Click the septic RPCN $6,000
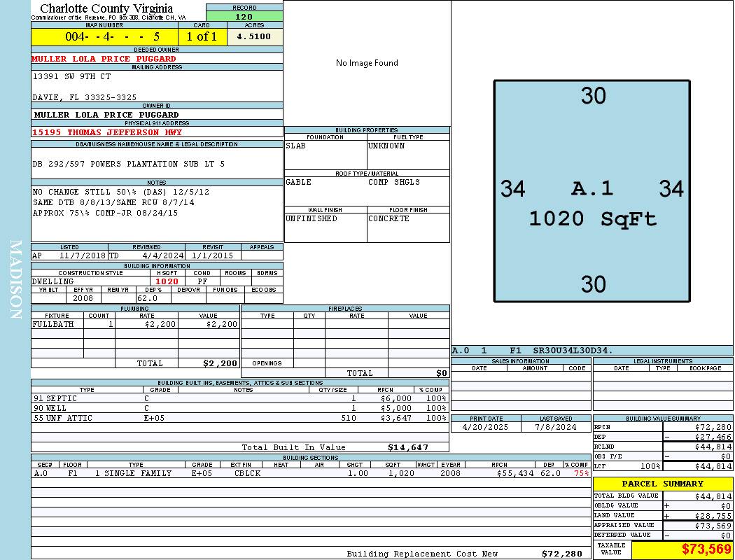The height and width of the screenshot is (560, 735). point(396,399)
